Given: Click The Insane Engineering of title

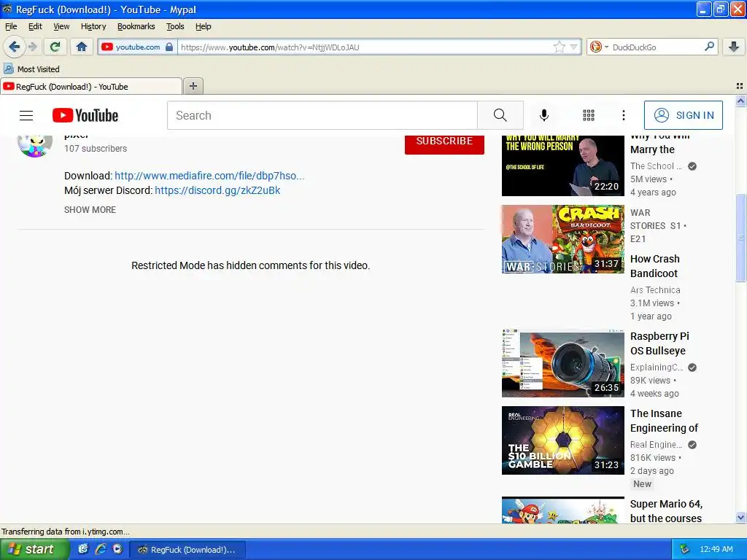Looking at the screenshot, I should (664, 421).
